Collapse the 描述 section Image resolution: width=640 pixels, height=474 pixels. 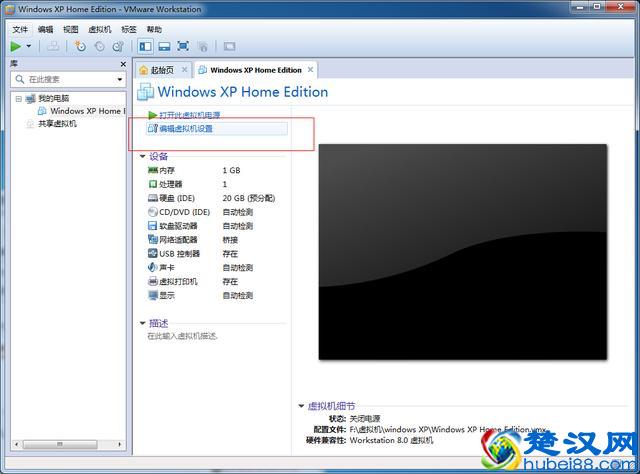[142, 323]
